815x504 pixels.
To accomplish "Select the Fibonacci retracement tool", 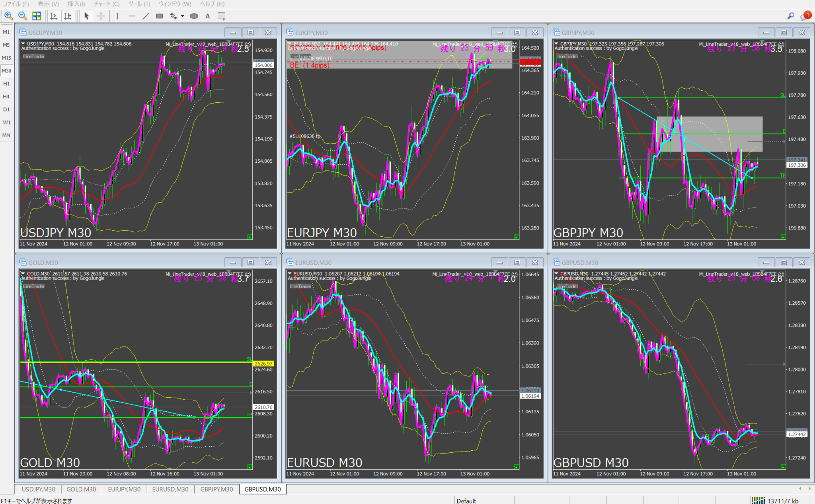I will (222, 16).
